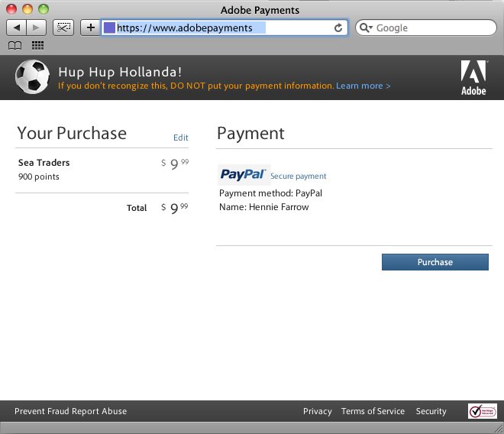Click the orange payment warning text
504x434 pixels.
click(x=195, y=86)
